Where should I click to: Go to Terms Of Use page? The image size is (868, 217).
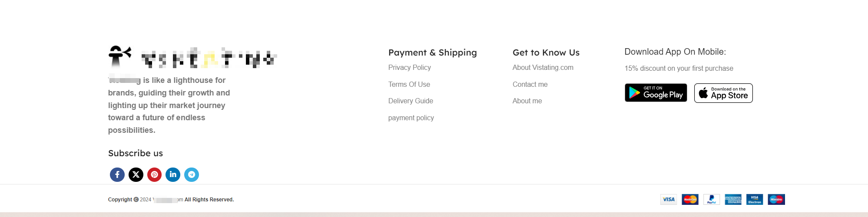pyautogui.click(x=409, y=85)
